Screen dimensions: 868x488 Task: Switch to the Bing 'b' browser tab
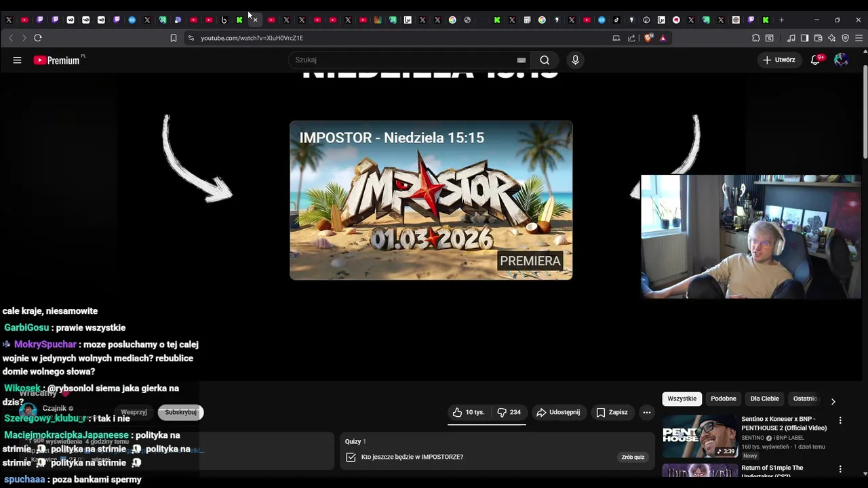[x=224, y=20]
